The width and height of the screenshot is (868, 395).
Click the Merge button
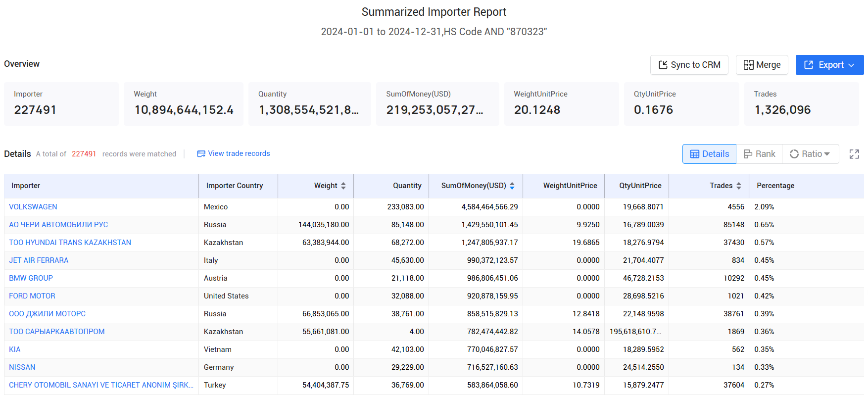(x=762, y=65)
